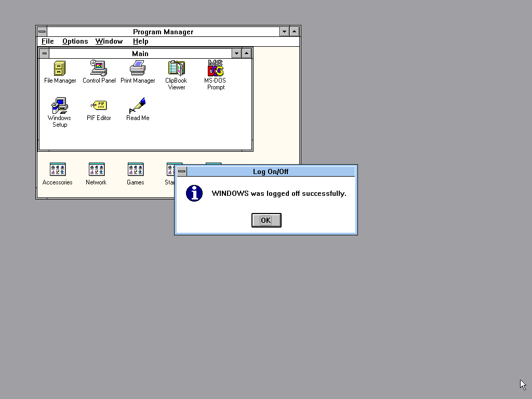Open the ClipBook Viewer icon

(177, 75)
